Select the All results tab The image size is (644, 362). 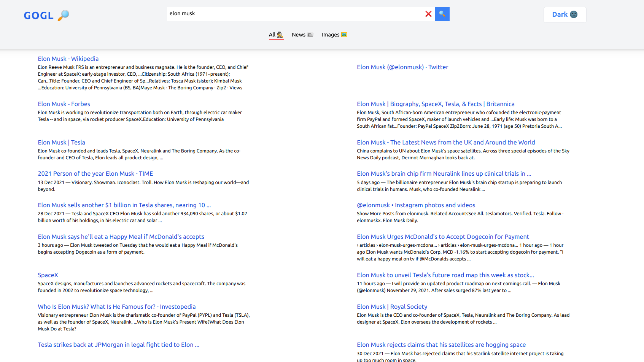point(276,35)
